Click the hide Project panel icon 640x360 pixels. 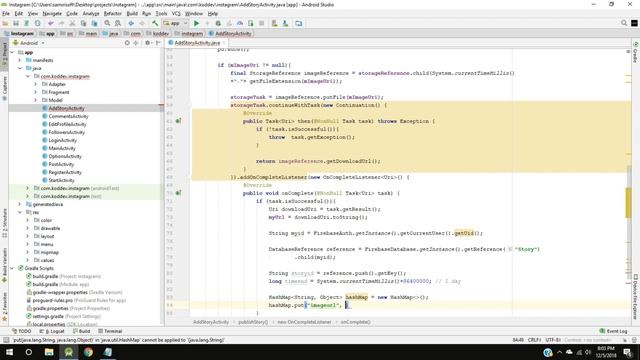(x=158, y=43)
